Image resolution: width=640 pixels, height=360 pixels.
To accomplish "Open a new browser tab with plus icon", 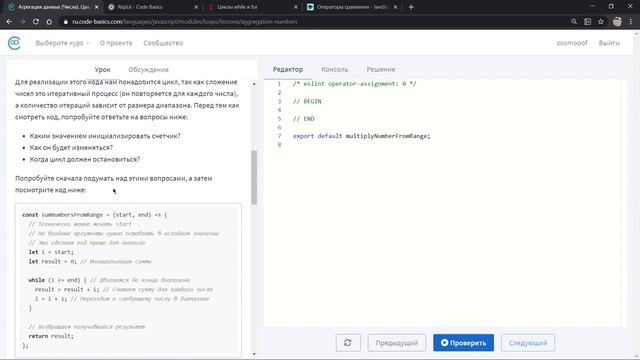I will (411, 7).
